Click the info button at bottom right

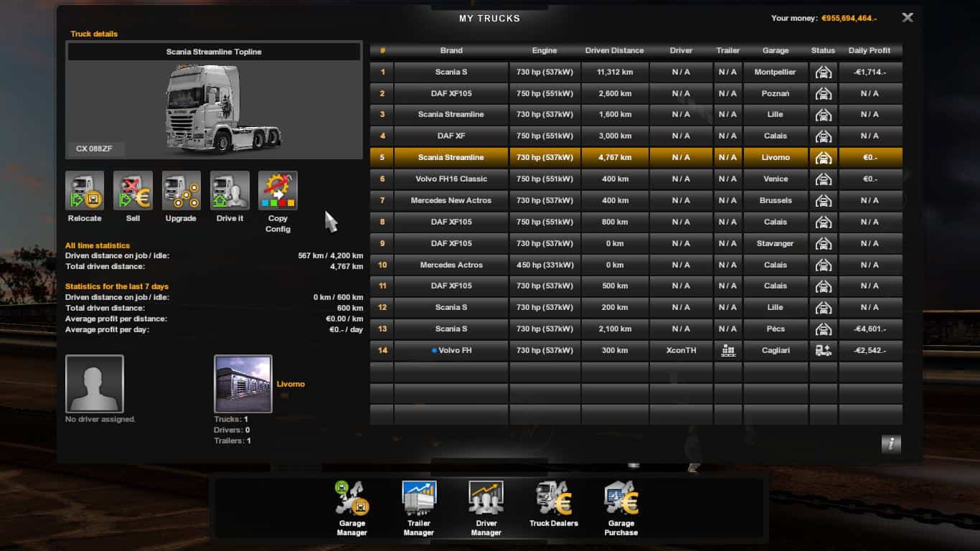pos(890,443)
